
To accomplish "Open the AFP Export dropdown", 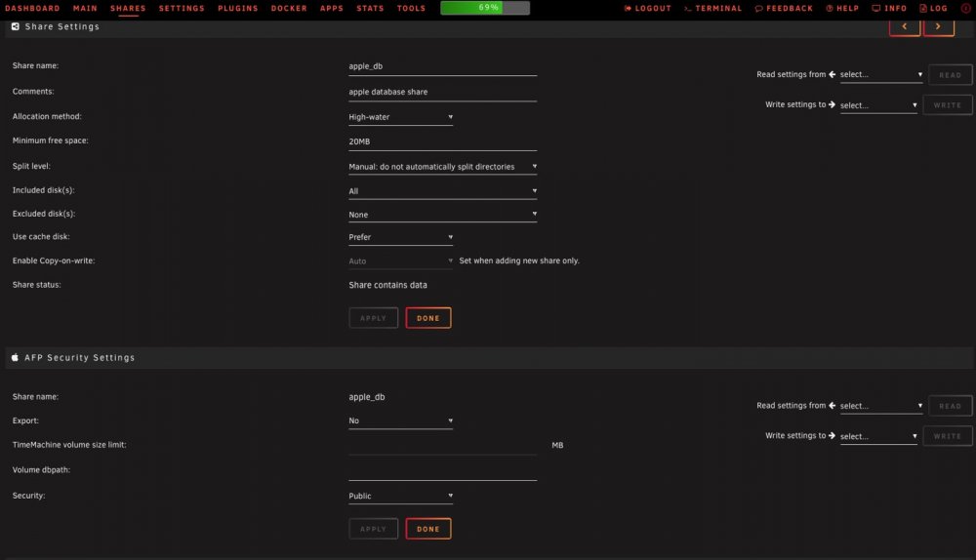I will coord(401,421).
